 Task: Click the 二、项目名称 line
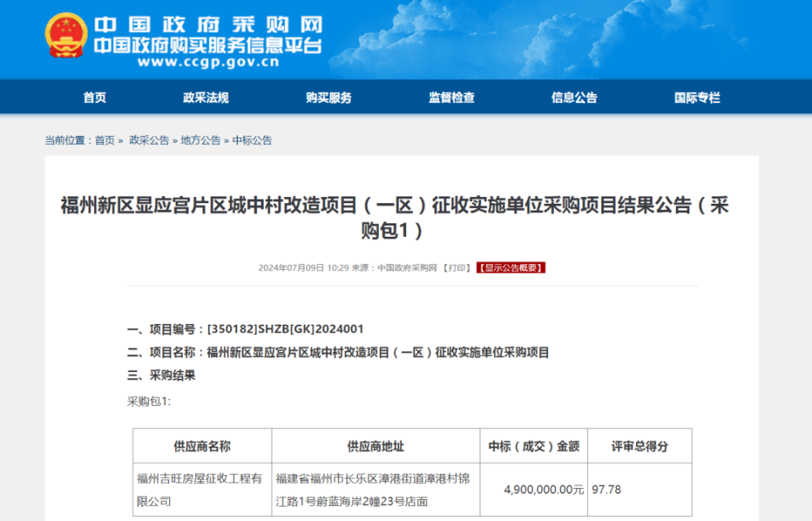(338, 353)
